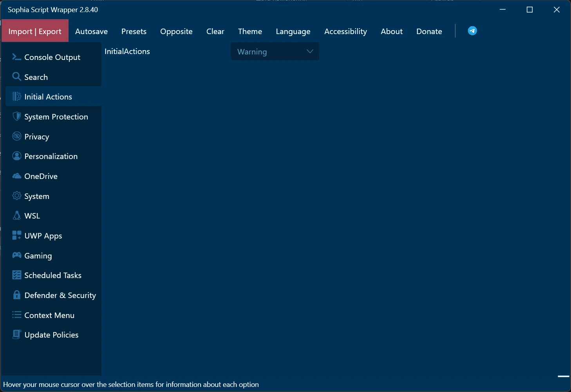Select the InitialActions option label
This screenshot has width=571, height=392.
point(127,51)
